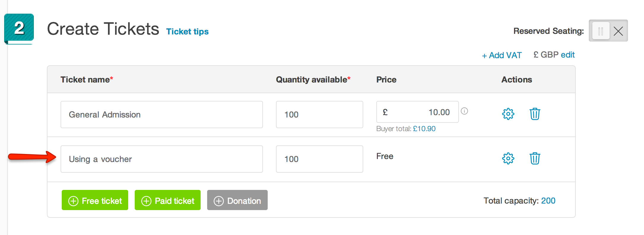Click the Buyer total £10.90 value
Screen dimensions: 644x235
[424, 128]
